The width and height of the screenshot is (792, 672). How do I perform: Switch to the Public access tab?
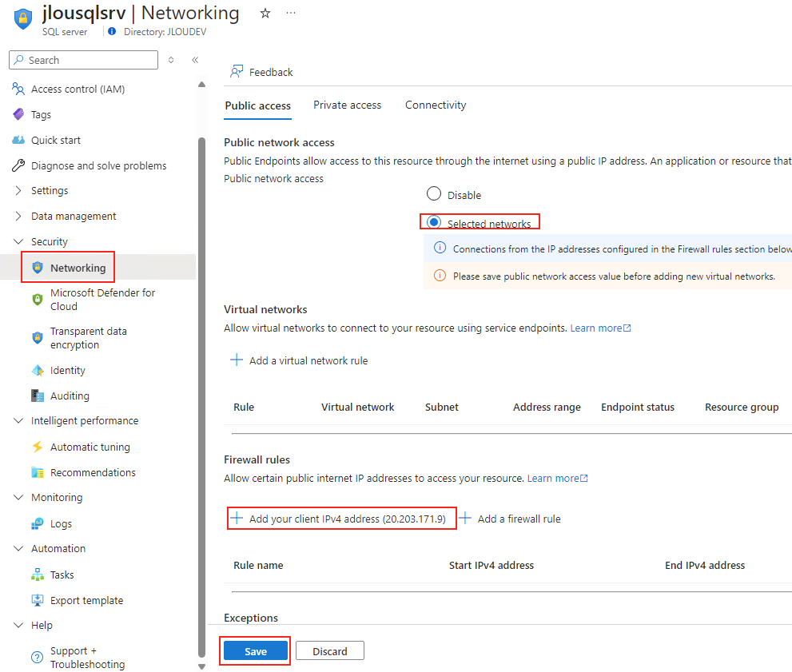(x=257, y=105)
